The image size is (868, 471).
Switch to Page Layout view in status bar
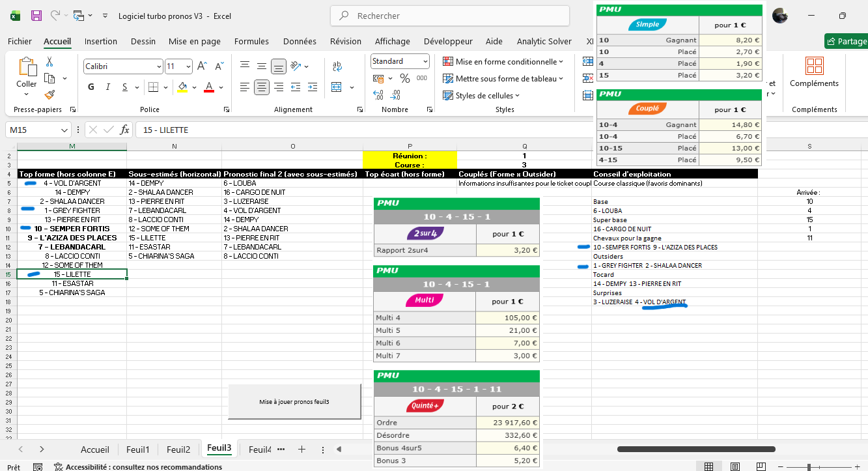click(x=735, y=466)
